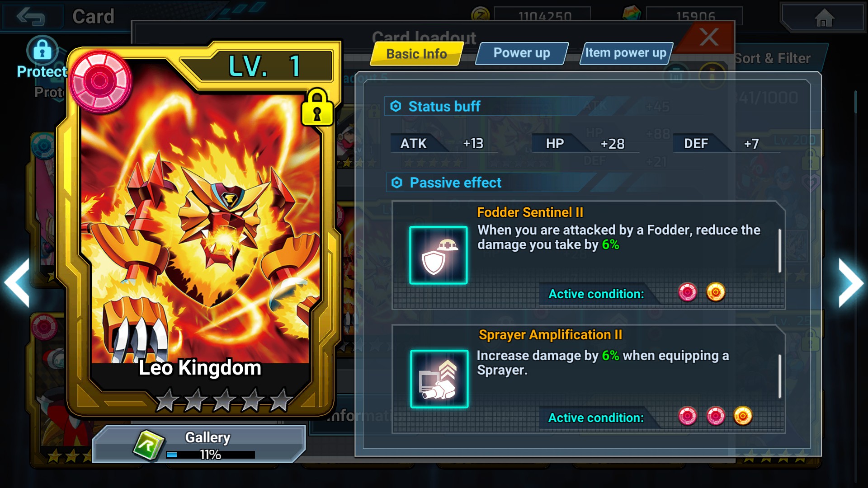Select the Basic Info tab
The height and width of the screenshot is (488, 868).
tap(416, 54)
